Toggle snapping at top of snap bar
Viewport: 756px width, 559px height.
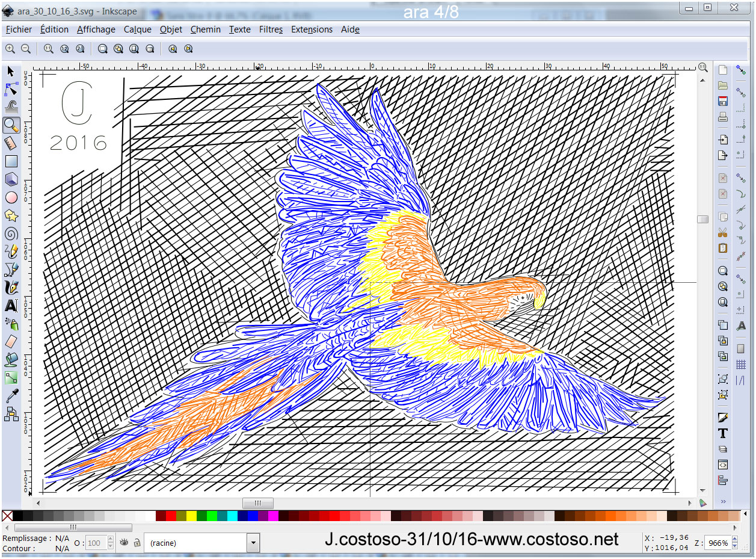(740, 70)
